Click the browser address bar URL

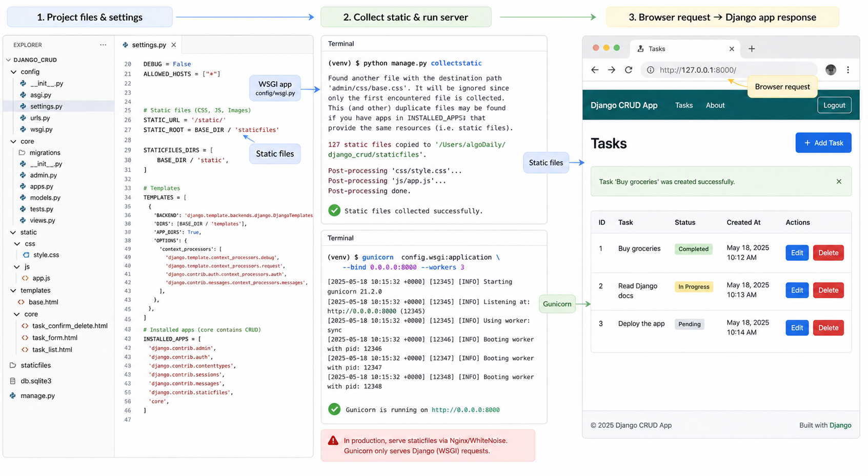pyautogui.click(x=698, y=70)
